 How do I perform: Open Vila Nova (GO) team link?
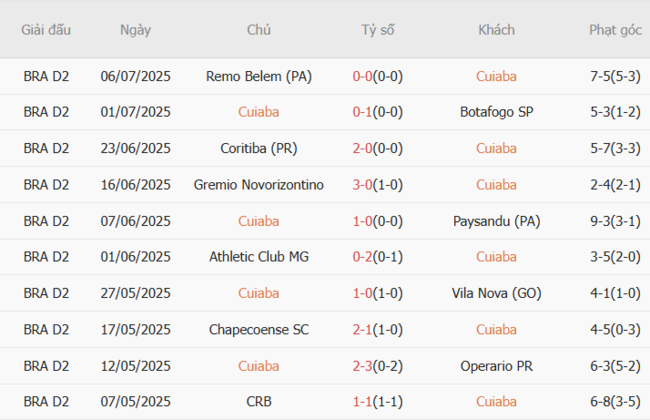coord(496,293)
